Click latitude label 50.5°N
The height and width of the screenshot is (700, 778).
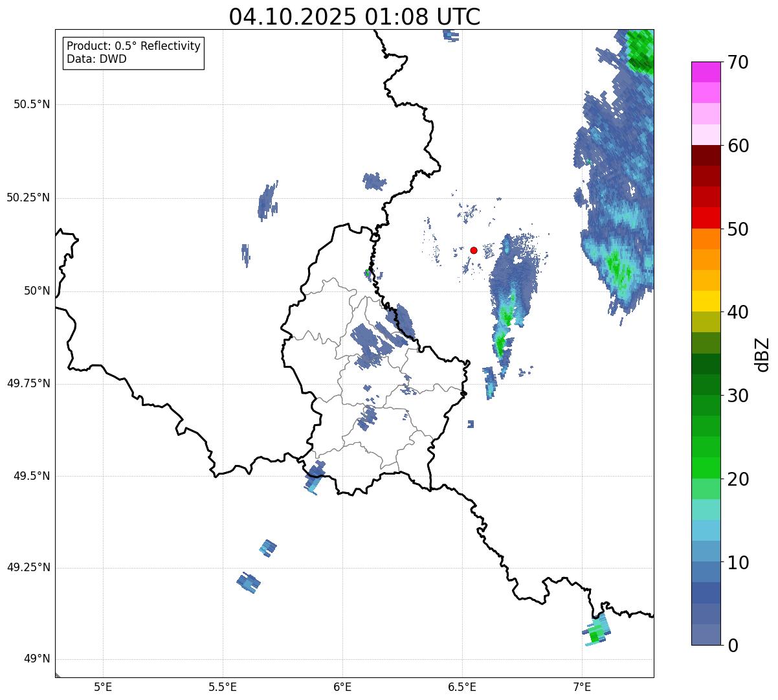click(x=32, y=104)
